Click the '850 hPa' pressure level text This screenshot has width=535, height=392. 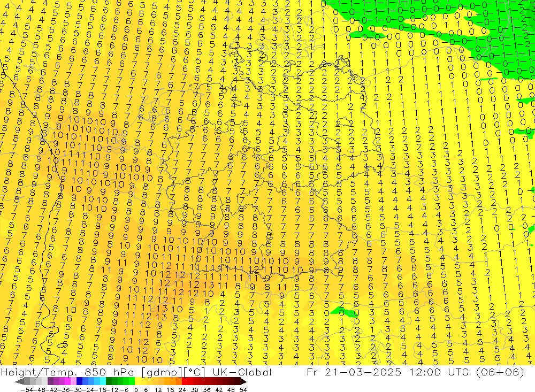[x=109, y=372]
